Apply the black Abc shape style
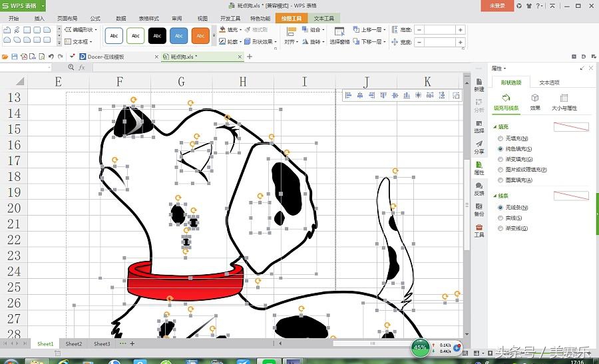This screenshot has height=364, width=599. pos(157,35)
